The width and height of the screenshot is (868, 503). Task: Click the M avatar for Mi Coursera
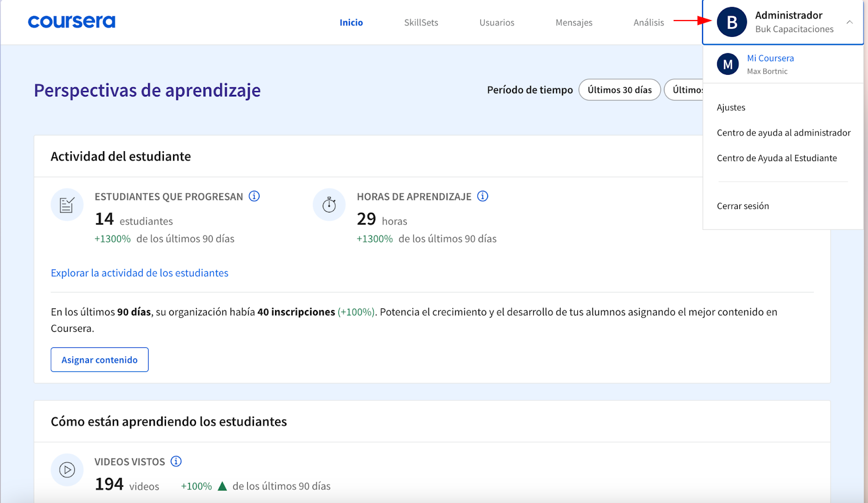point(727,65)
